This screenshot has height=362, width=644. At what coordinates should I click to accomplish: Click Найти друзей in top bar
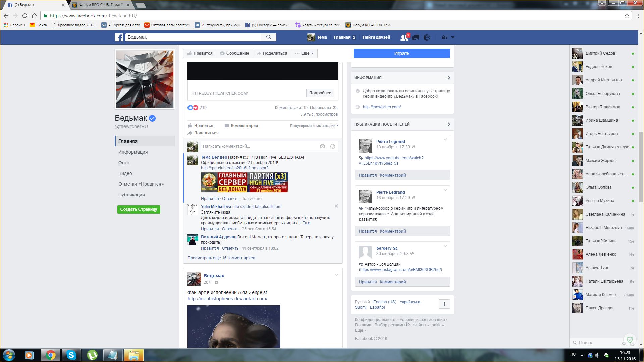click(x=376, y=37)
